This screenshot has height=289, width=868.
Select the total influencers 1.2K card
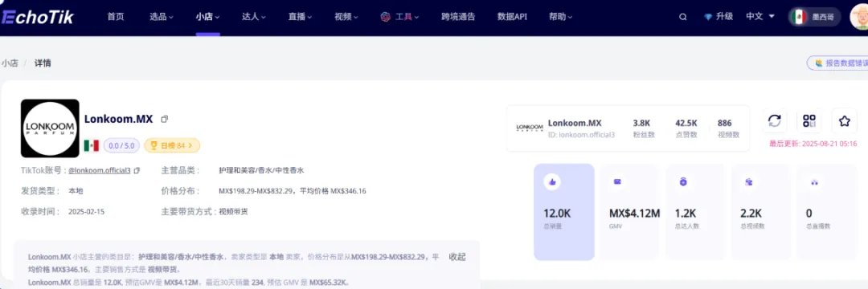pyautogui.click(x=695, y=212)
